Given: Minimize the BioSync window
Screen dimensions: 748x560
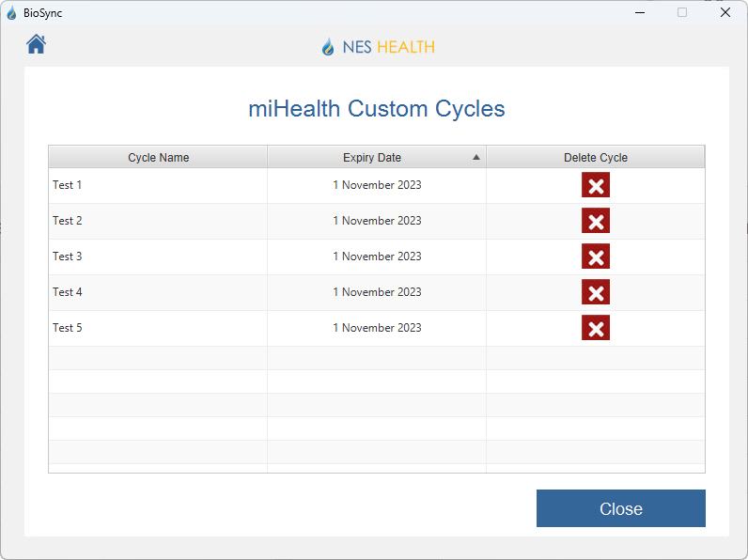Looking at the screenshot, I should pyautogui.click(x=640, y=13).
